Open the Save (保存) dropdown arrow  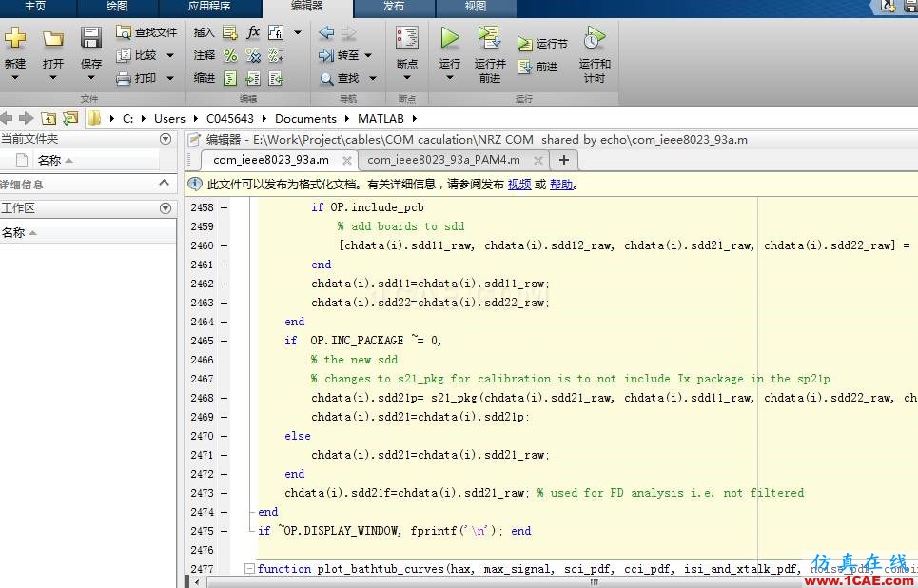pyautogui.click(x=90, y=78)
